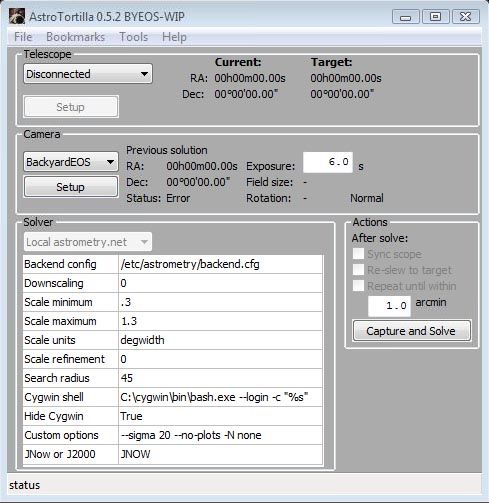The width and height of the screenshot is (489, 503).
Task: Click the Capture and Solve button
Action: click(x=411, y=331)
